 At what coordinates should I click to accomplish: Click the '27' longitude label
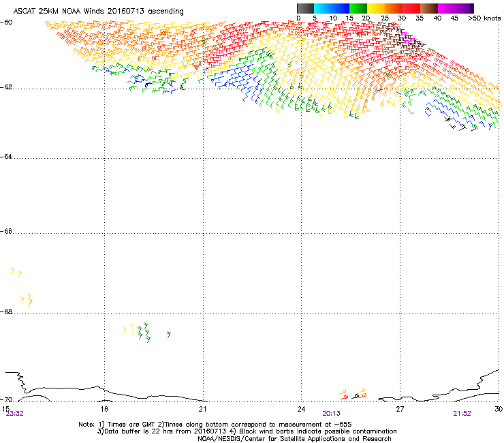[x=400, y=409]
